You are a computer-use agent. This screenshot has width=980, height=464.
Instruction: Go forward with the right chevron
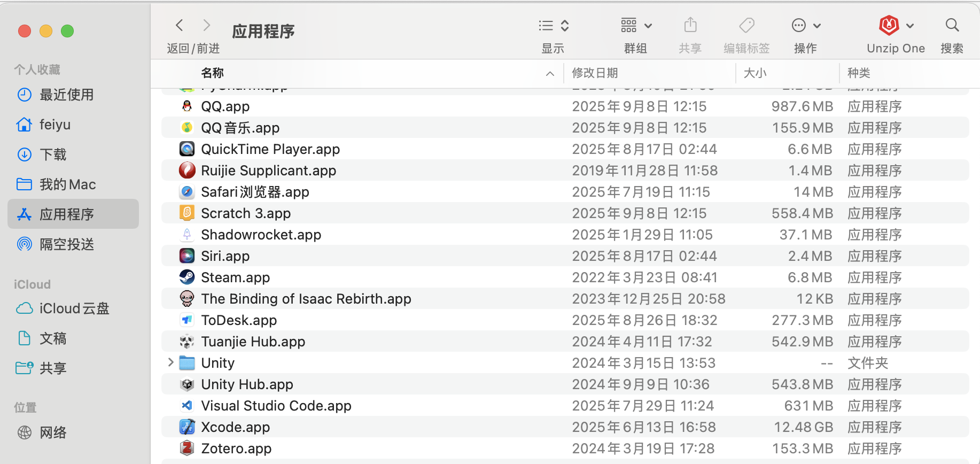coord(207,25)
